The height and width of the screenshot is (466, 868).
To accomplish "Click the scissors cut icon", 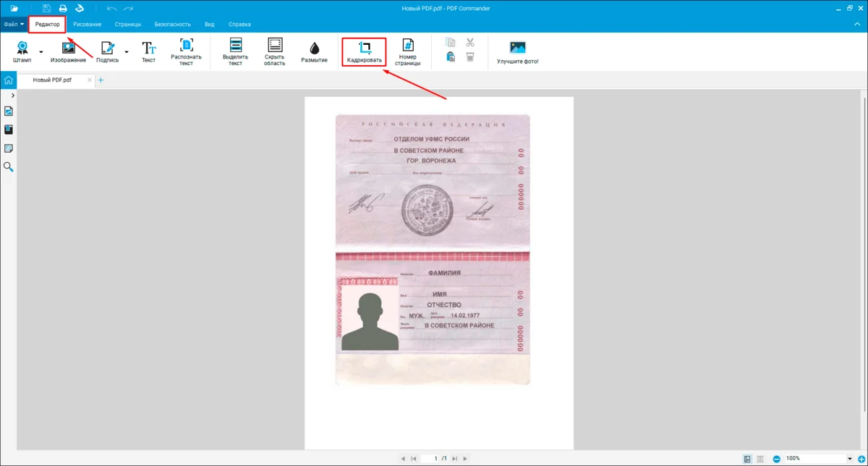I will point(470,43).
